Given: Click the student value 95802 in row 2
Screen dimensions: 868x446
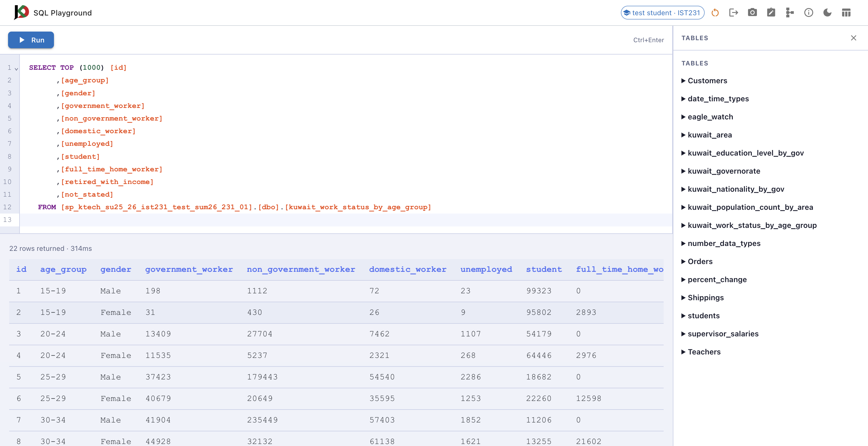Looking at the screenshot, I should click(539, 313).
